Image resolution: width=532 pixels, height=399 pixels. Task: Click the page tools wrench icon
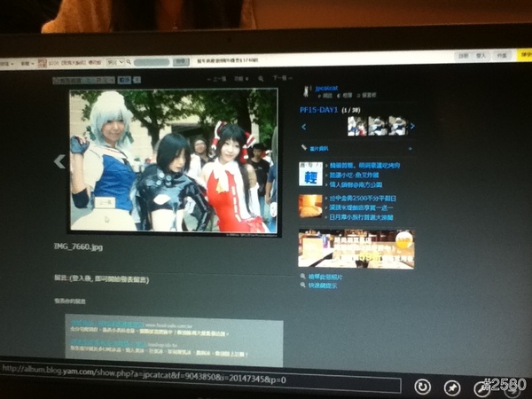(484, 387)
